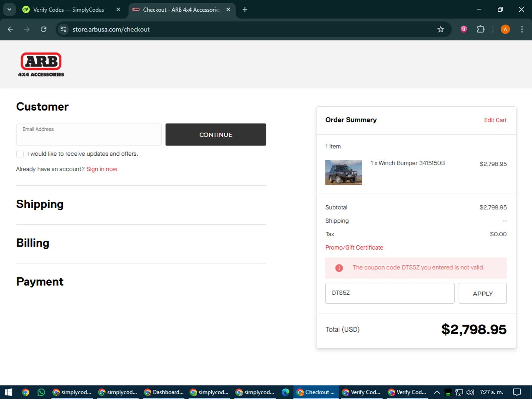Click the address bar URL
The image size is (532, 399).
coord(111,29)
